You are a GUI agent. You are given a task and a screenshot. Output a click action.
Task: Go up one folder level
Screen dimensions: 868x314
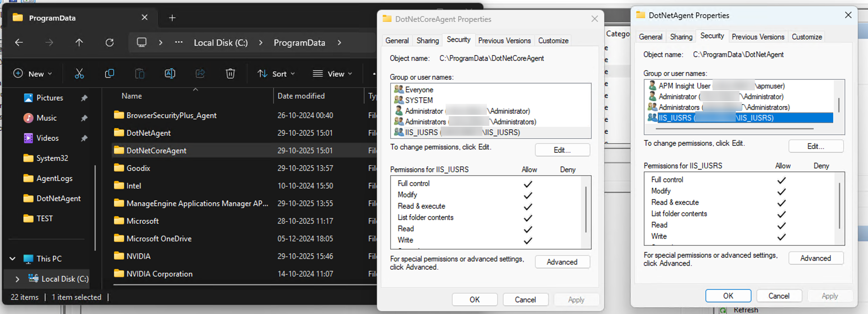coord(79,42)
